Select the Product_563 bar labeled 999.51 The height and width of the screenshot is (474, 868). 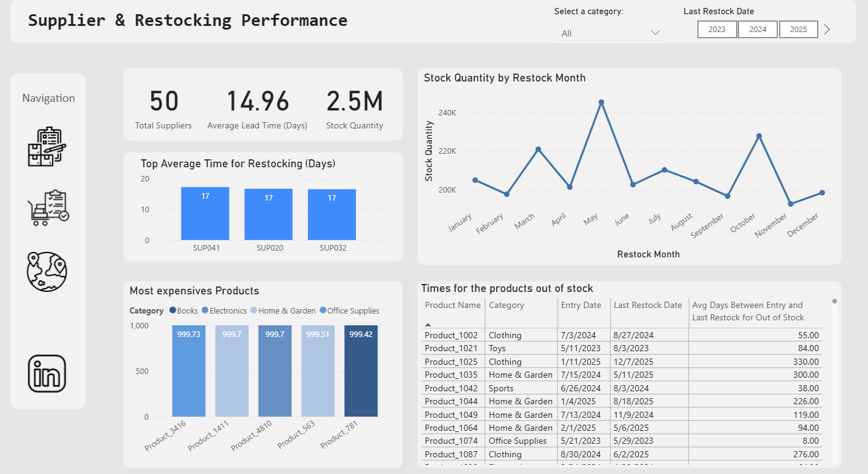[318, 371]
